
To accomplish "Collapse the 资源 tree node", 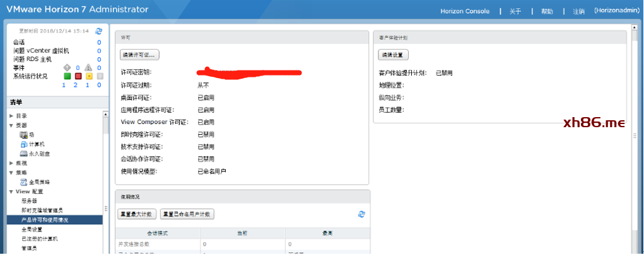I will tap(11, 125).
